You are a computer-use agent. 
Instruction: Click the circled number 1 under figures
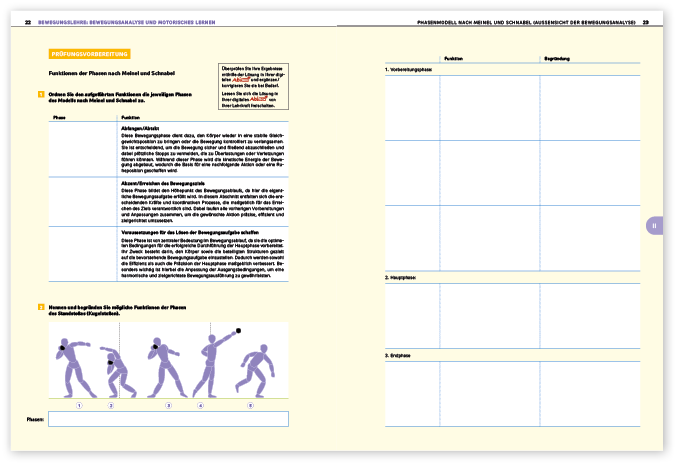(x=78, y=405)
